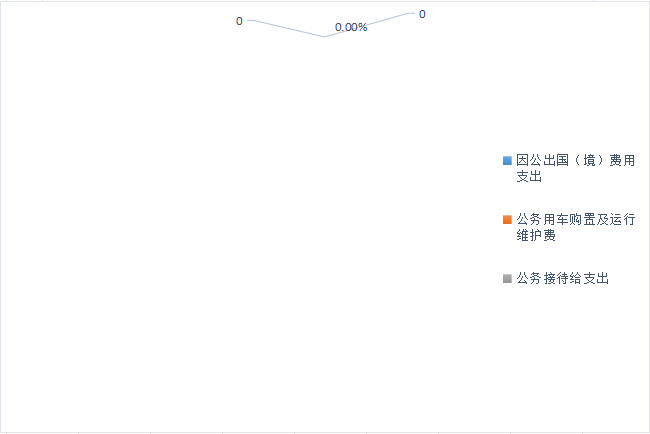650x434 pixels.
Task: Select the leader line left of 0.00%
Action: click(285, 27)
